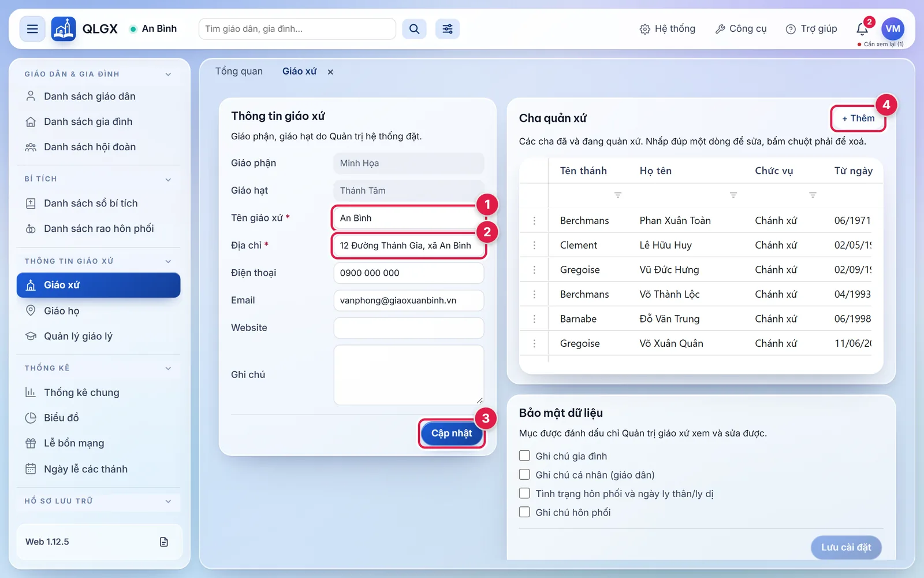Open row menu for Võ Thành Lộc
The height and width of the screenshot is (578, 924).
[534, 294]
